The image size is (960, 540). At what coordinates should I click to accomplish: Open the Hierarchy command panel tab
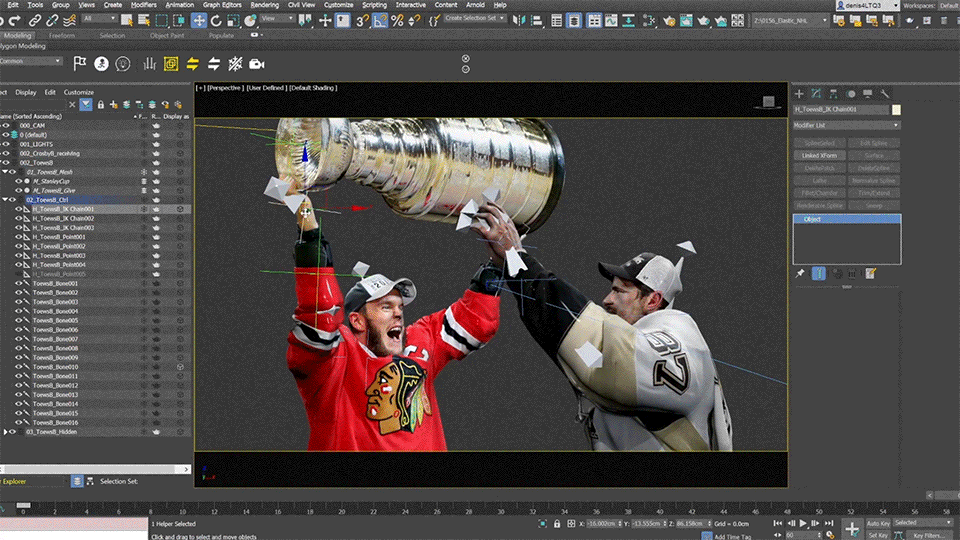(833, 94)
